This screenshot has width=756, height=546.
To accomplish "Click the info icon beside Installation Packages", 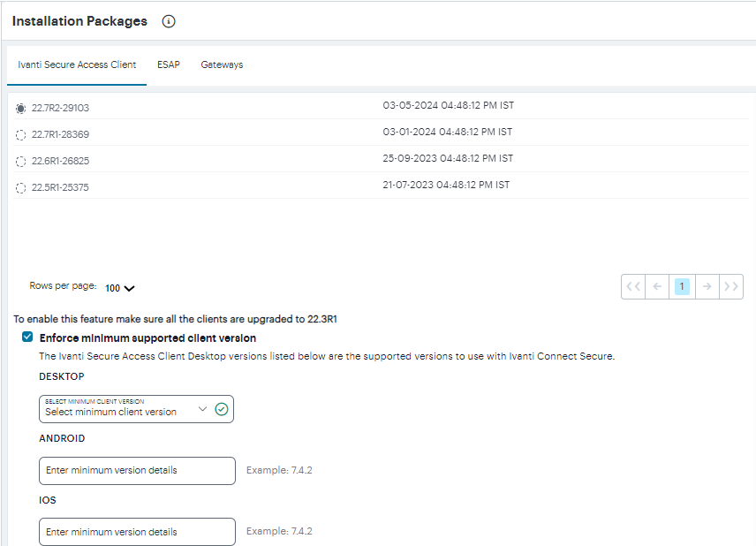I will [169, 21].
